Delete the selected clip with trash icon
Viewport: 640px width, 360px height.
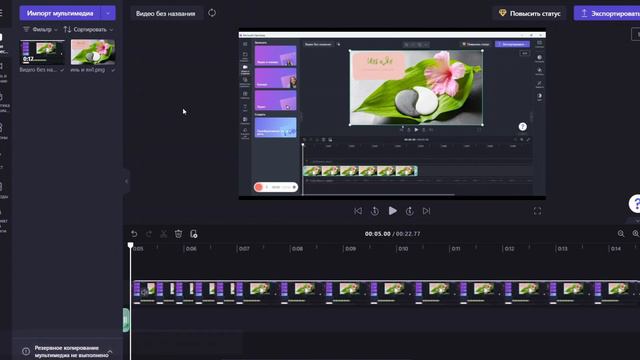[x=178, y=234]
